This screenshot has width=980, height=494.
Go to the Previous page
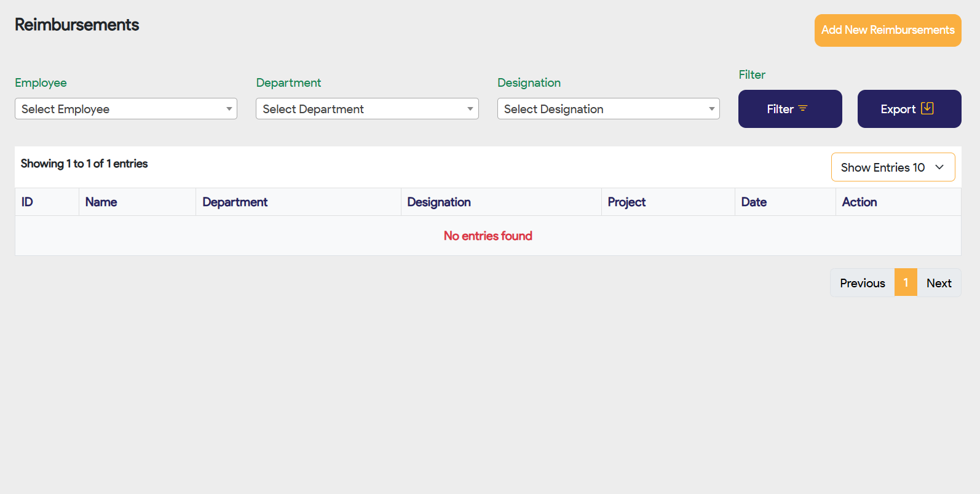point(862,283)
